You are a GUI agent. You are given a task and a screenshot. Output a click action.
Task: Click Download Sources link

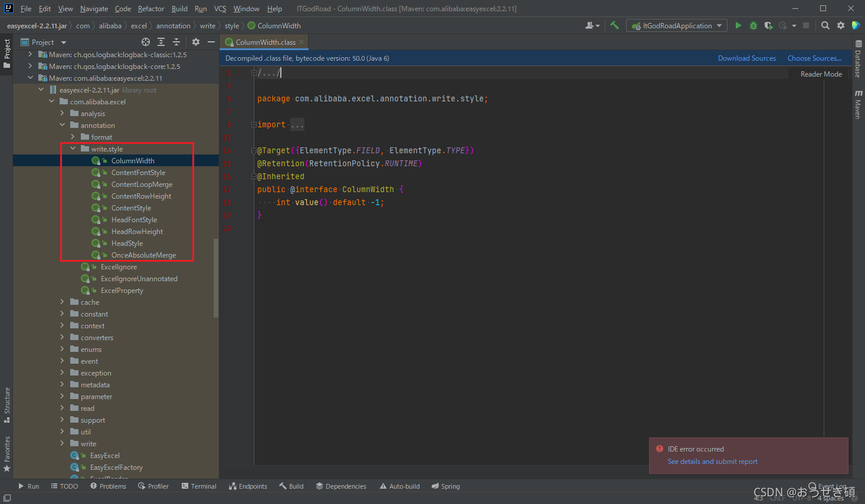click(x=746, y=58)
